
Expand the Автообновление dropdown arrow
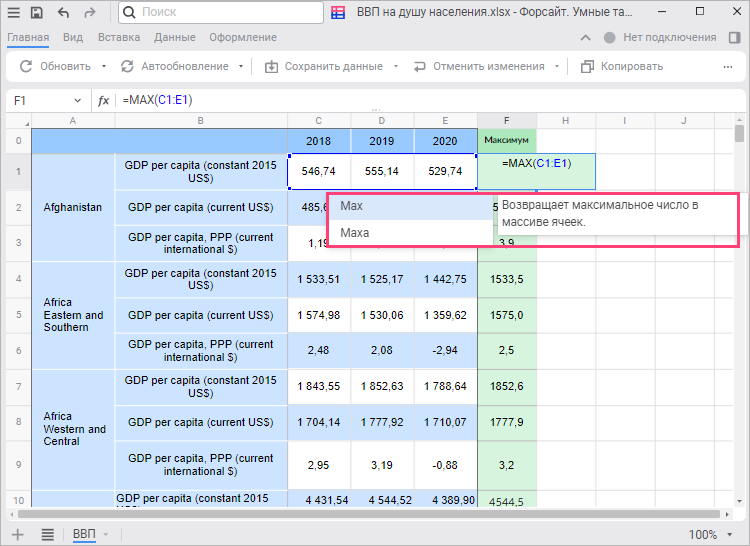tap(241, 67)
